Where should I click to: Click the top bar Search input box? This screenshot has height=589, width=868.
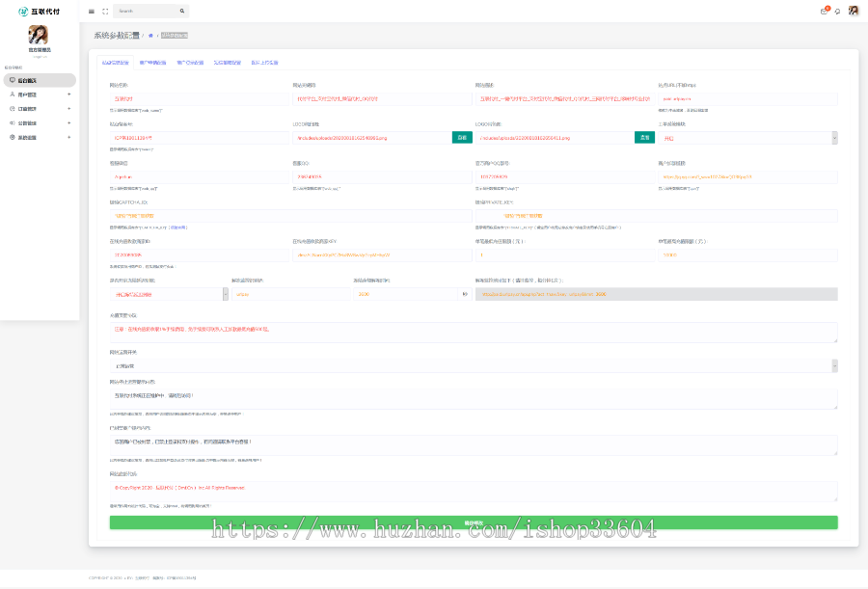[145, 12]
